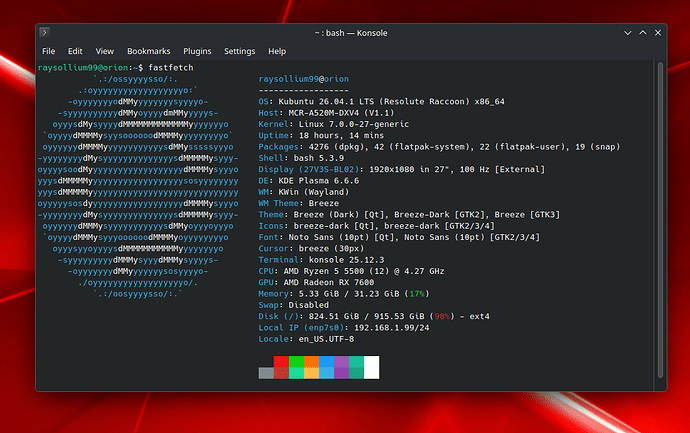Click the Font value 'Noto Sans (10pt) [Qt]'
Image resolution: width=690 pixels, height=433 pixels.
tap(341, 237)
